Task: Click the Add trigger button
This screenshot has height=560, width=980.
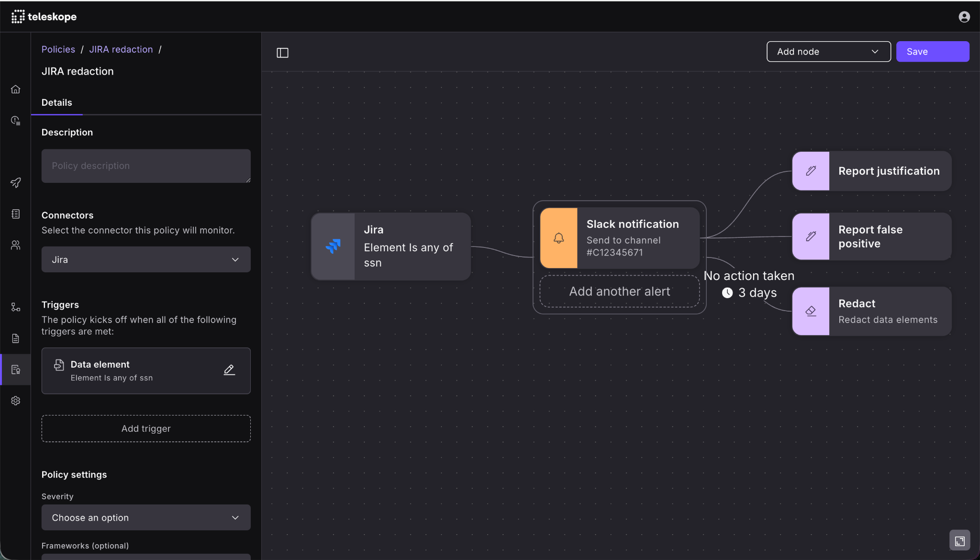Action: pyautogui.click(x=146, y=428)
